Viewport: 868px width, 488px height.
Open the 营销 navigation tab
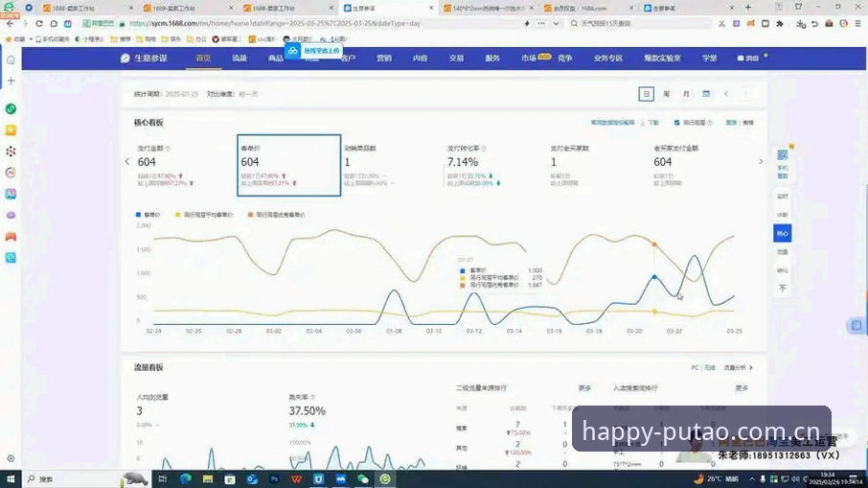pos(384,58)
